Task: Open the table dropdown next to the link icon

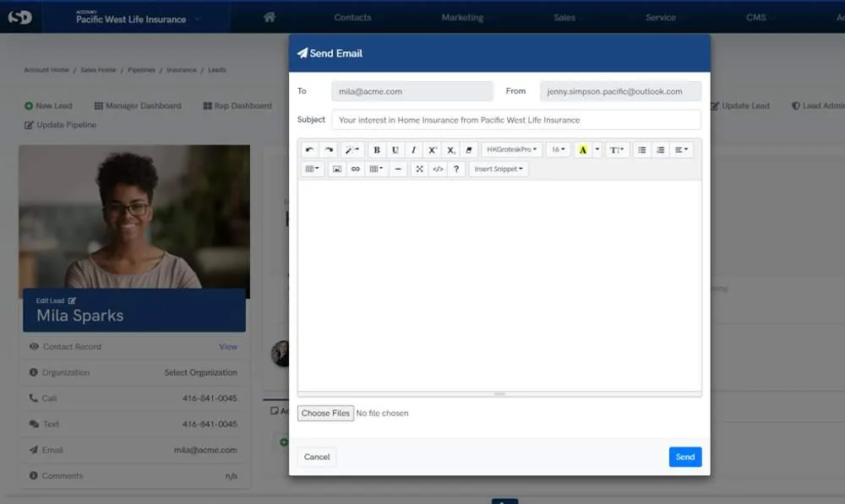Action: [376, 169]
